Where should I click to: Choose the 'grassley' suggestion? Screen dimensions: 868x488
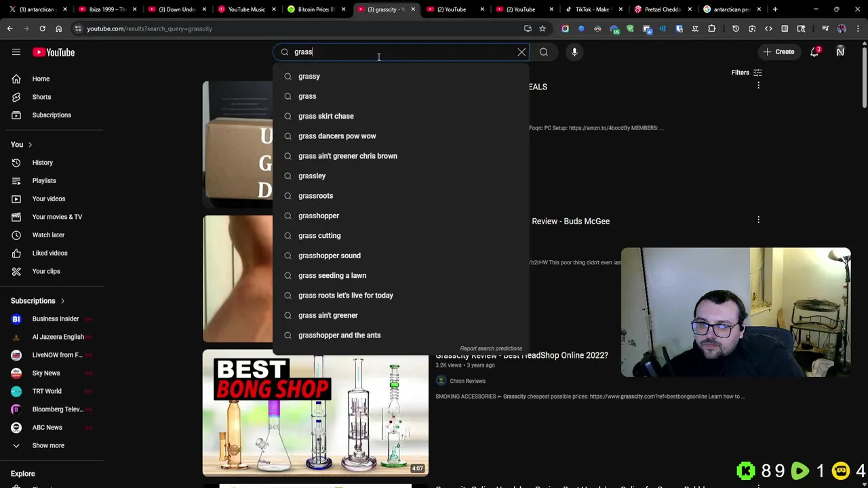[401, 176]
